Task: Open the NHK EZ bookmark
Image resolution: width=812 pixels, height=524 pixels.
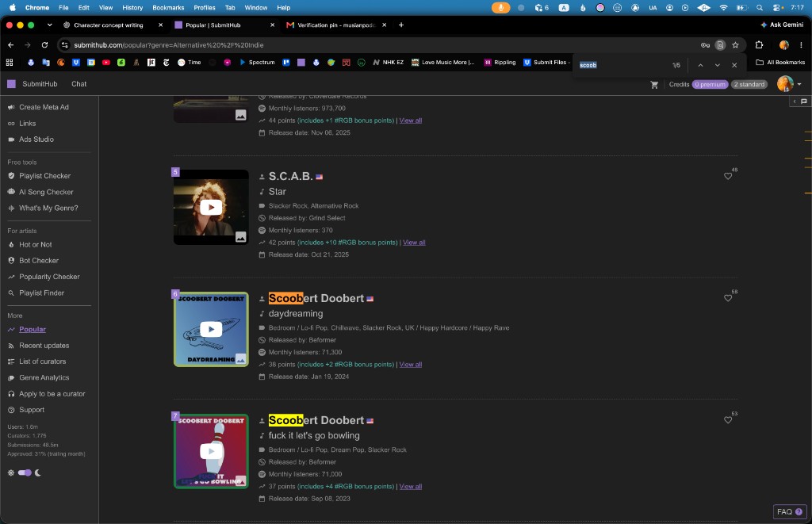Action: click(x=388, y=62)
